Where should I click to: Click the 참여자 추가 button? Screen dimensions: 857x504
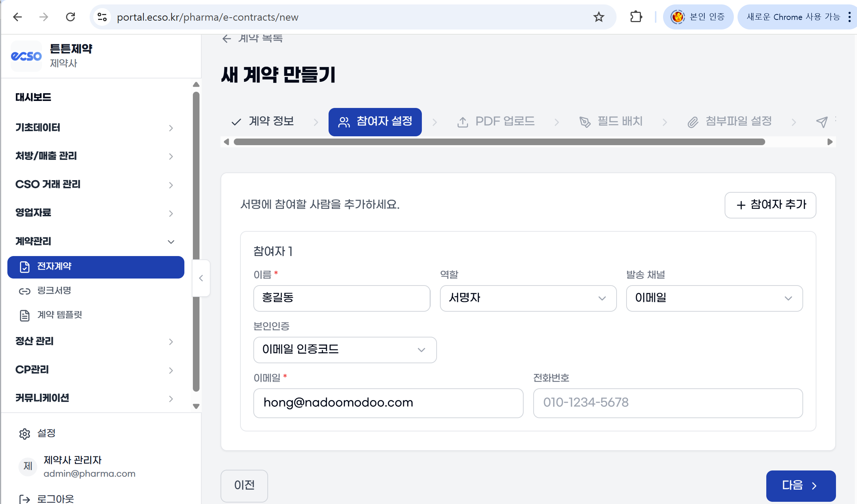(x=770, y=205)
